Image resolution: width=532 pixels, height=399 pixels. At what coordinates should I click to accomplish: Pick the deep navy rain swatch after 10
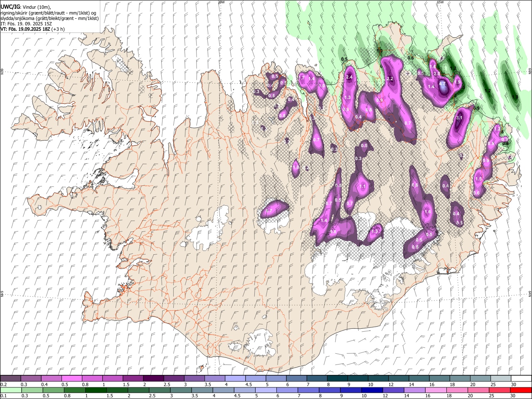tap(372, 390)
